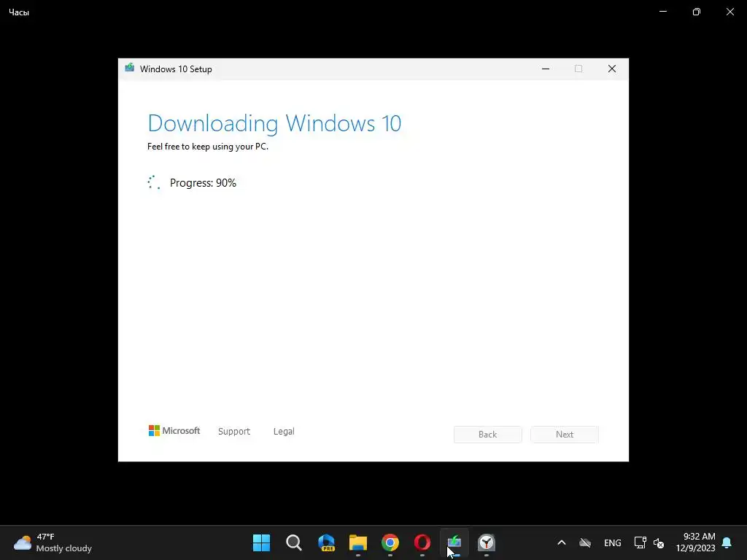Image resolution: width=747 pixels, height=560 pixels.
Task: Open the notifications bell
Action: (x=727, y=542)
